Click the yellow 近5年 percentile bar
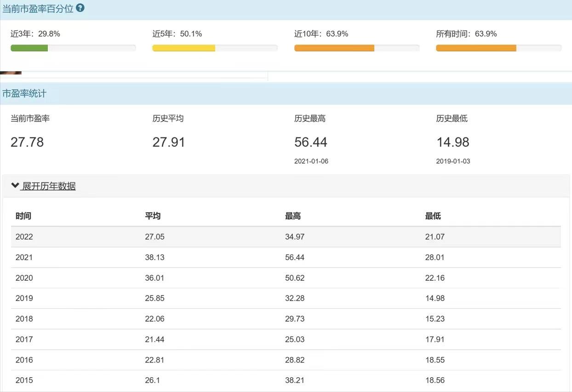Screen dimensions: 572x392 (x=184, y=48)
